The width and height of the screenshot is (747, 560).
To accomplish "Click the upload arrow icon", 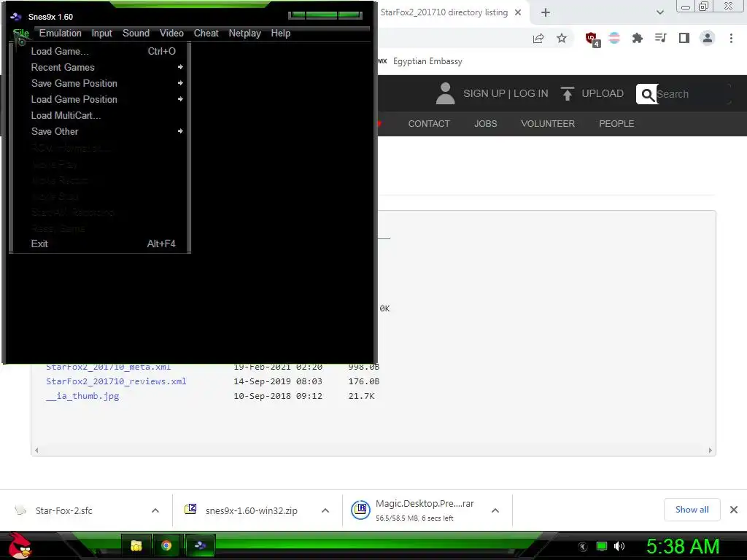I will pos(567,94).
